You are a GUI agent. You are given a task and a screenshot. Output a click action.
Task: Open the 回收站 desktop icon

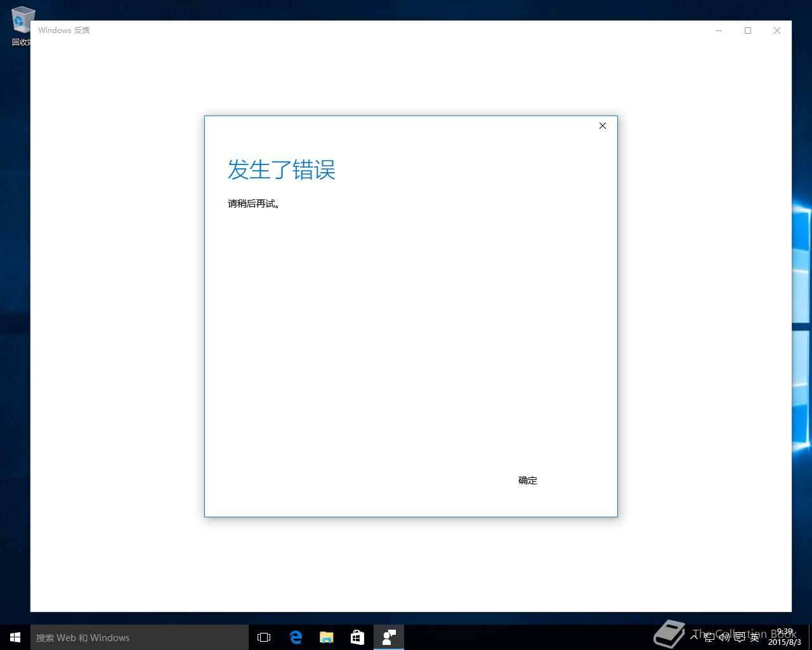22,27
